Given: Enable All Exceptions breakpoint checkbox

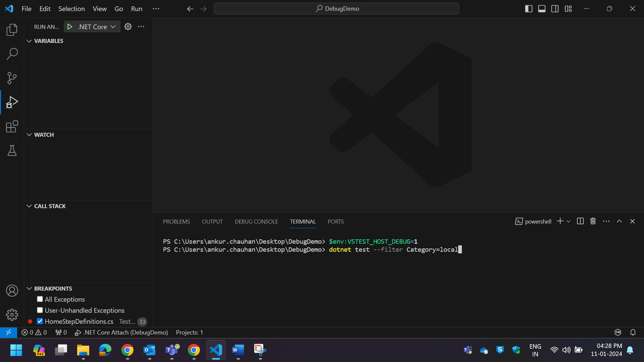Looking at the screenshot, I should point(40,299).
